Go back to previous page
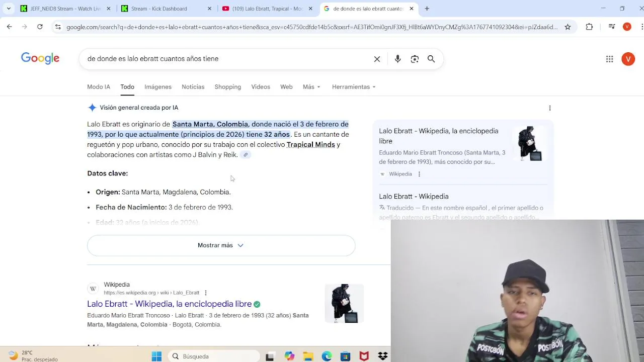The width and height of the screenshot is (644, 362). point(9,27)
